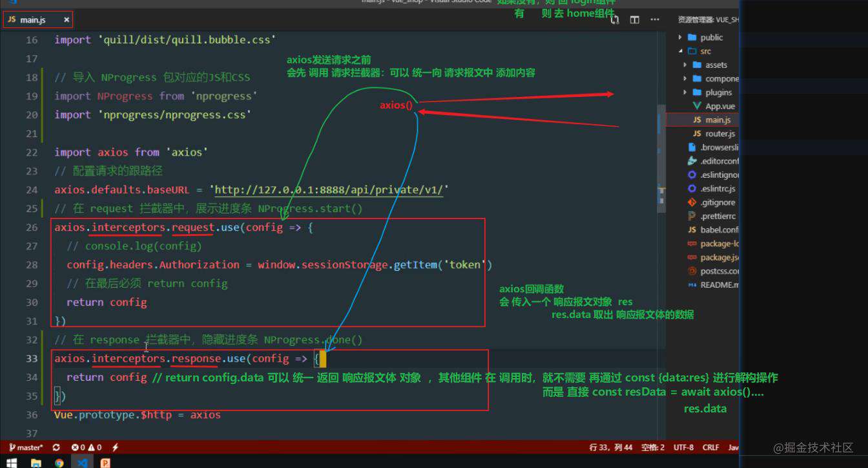The height and width of the screenshot is (468, 868).
Task: Click the synchronize changes icon in status bar
Action: pyautogui.click(x=56, y=447)
